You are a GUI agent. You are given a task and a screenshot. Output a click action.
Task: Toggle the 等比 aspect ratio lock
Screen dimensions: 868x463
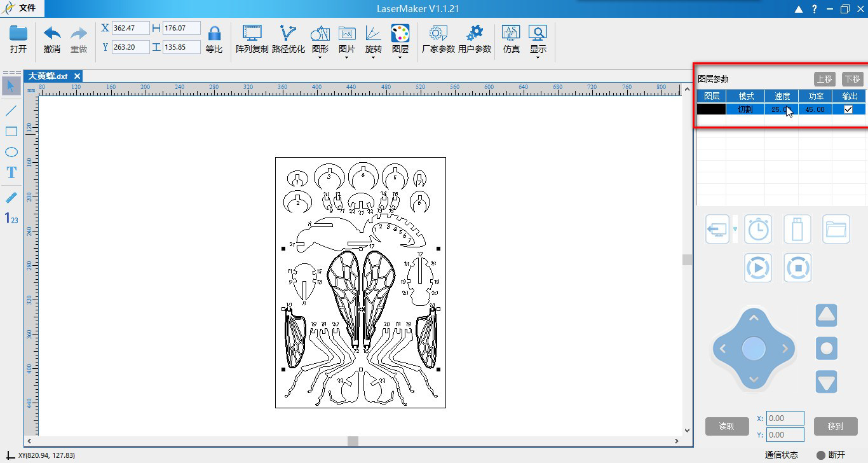tap(214, 39)
